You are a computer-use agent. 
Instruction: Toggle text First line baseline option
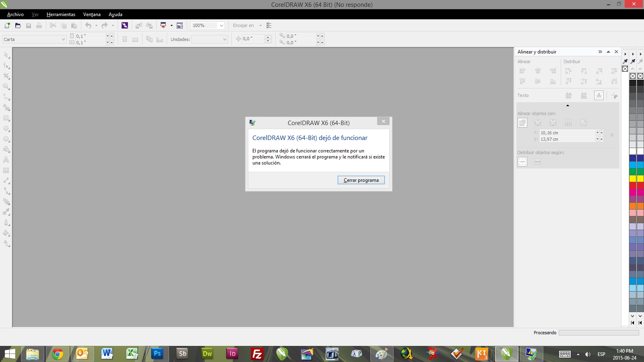pyautogui.click(x=568, y=95)
